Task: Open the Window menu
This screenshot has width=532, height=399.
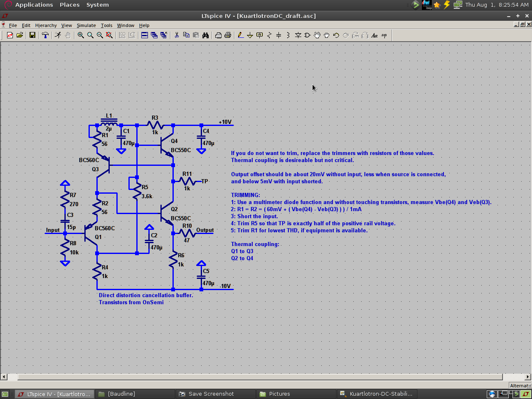Action: click(126, 25)
